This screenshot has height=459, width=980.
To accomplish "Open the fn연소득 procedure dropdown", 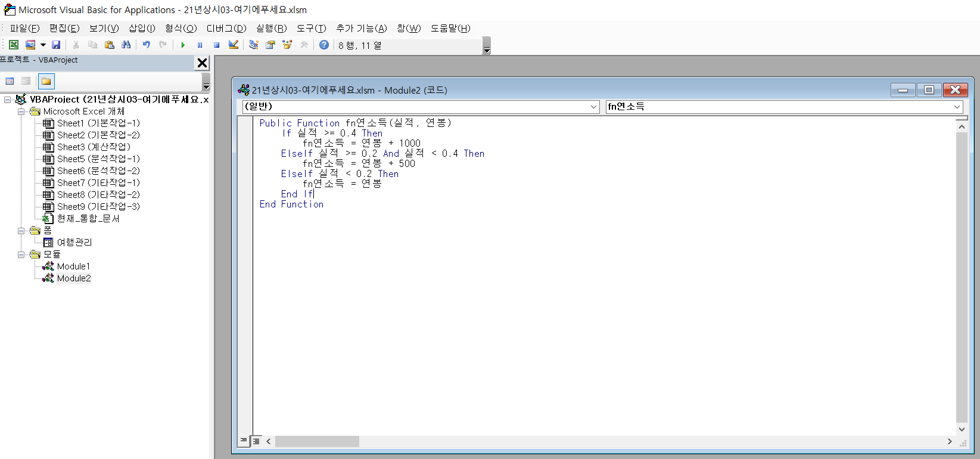I will (957, 107).
